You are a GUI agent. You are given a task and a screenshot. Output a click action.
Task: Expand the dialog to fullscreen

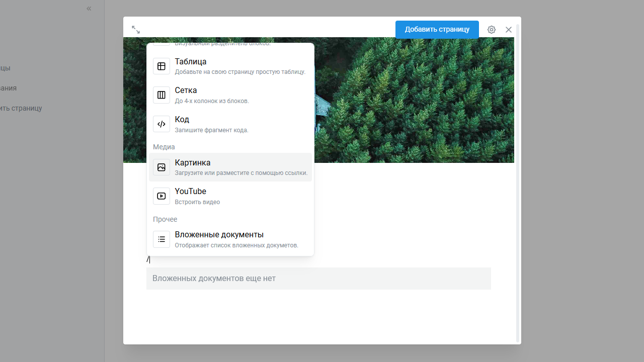coord(136,30)
